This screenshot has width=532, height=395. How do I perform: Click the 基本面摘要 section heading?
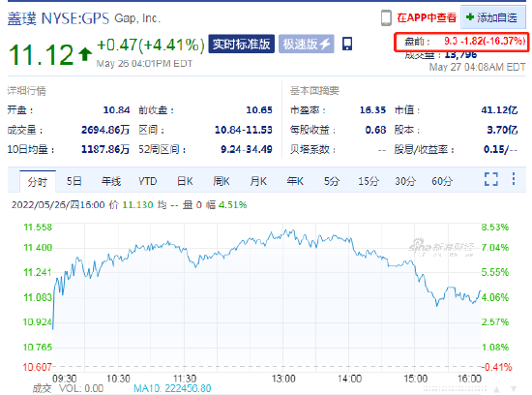pos(314,91)
